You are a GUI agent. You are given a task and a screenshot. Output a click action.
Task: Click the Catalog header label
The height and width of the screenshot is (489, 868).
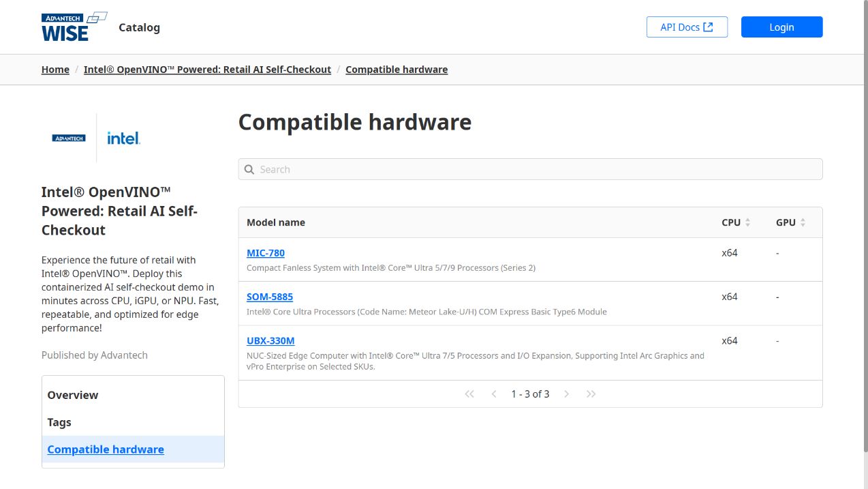[139, 27]
